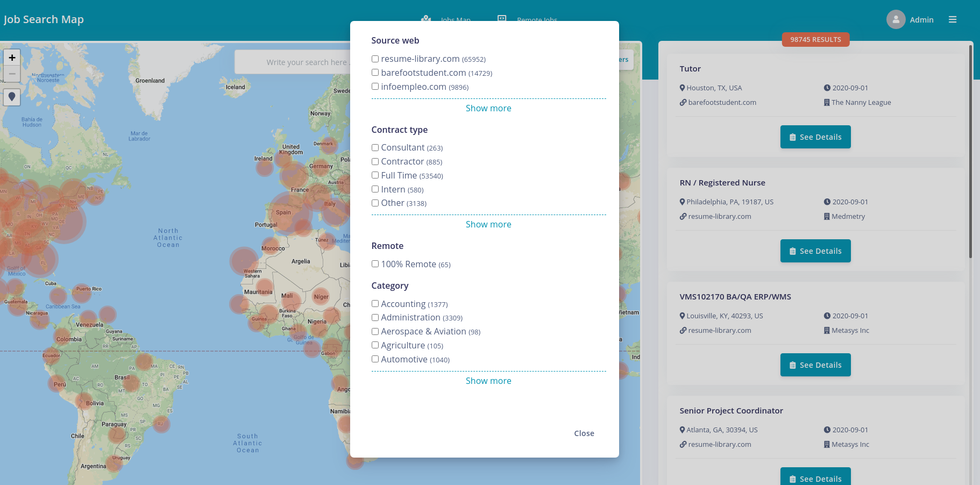This screenshot has width=980, height=485.
Task: Open the Remote Jobs nav item
Action: 528,19
